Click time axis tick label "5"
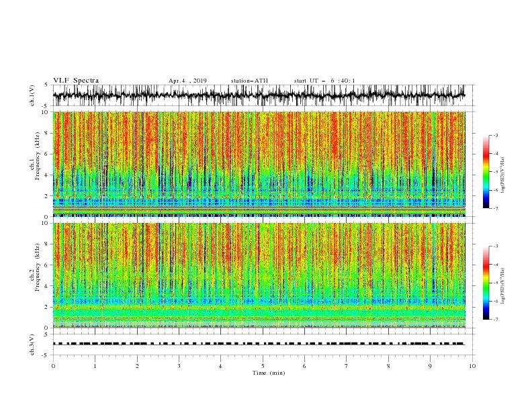The width and height of the screenshot is (532, 411). point(263,366)
